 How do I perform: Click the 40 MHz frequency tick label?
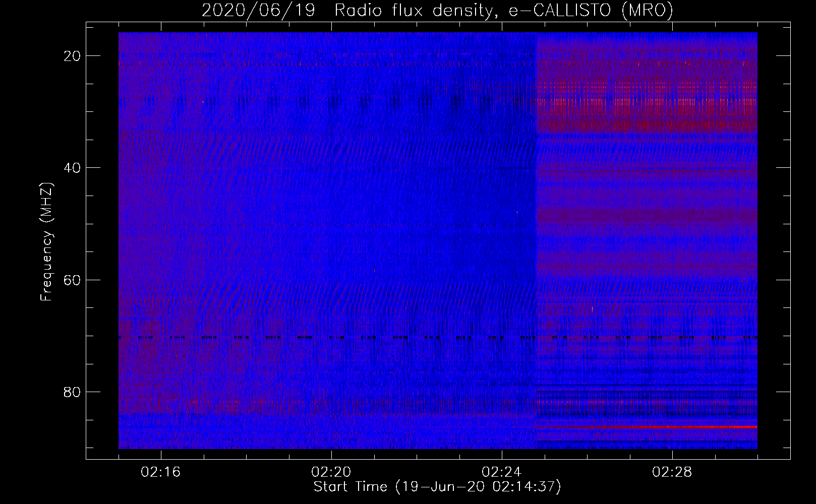(72, 168)
